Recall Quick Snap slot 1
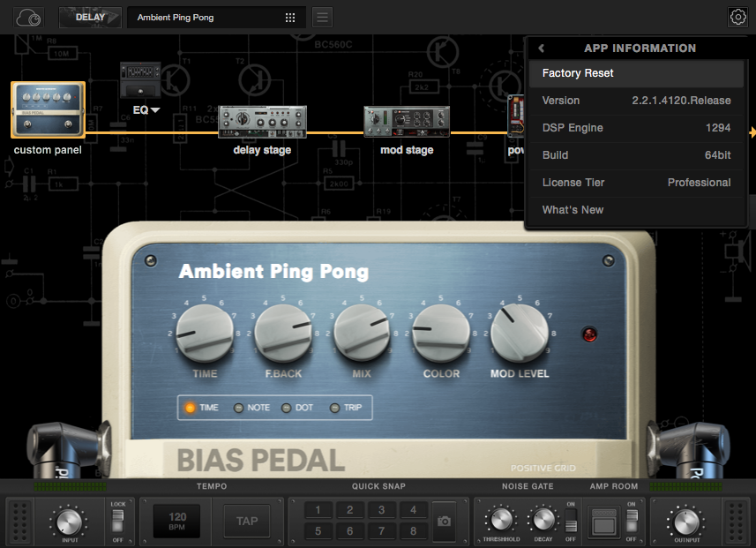Viewport: 756px width, 548px height. 318,510
